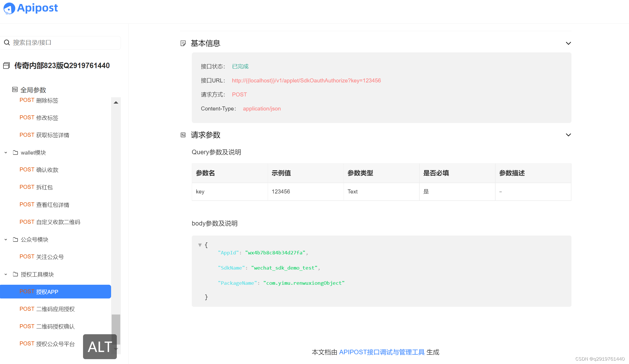Click the 全局参数 settings icon

[x=15, y=90]
